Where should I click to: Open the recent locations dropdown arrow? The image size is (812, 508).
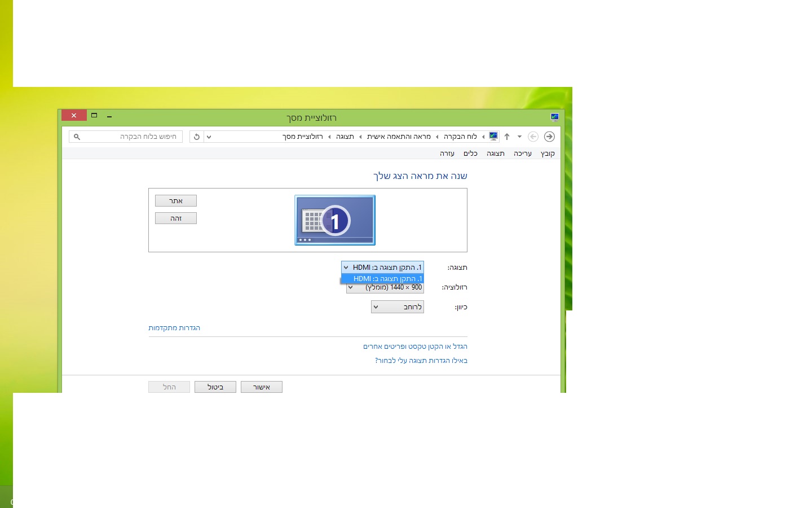(x=519, y=137)
